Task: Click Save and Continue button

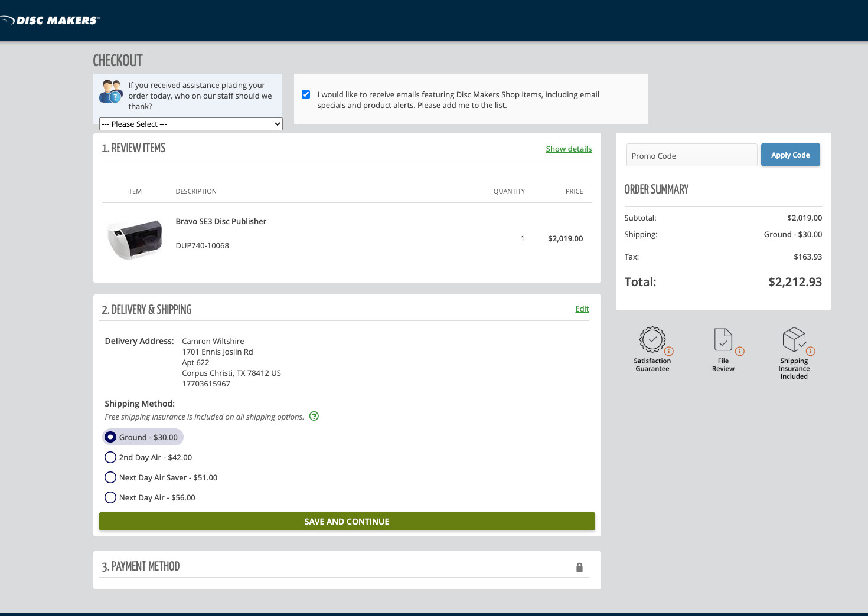Action: (347, 522)
